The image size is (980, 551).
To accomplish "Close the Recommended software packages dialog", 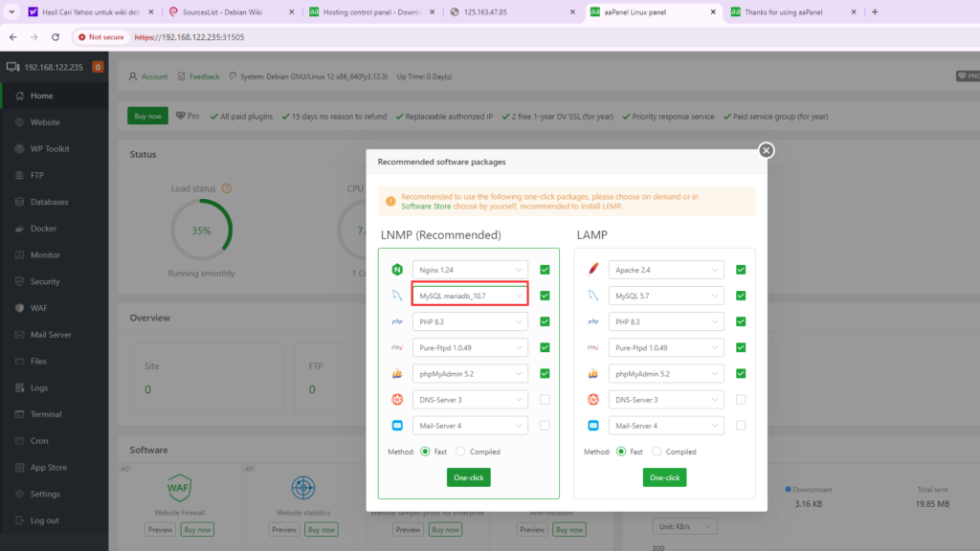I will (766, 150).
